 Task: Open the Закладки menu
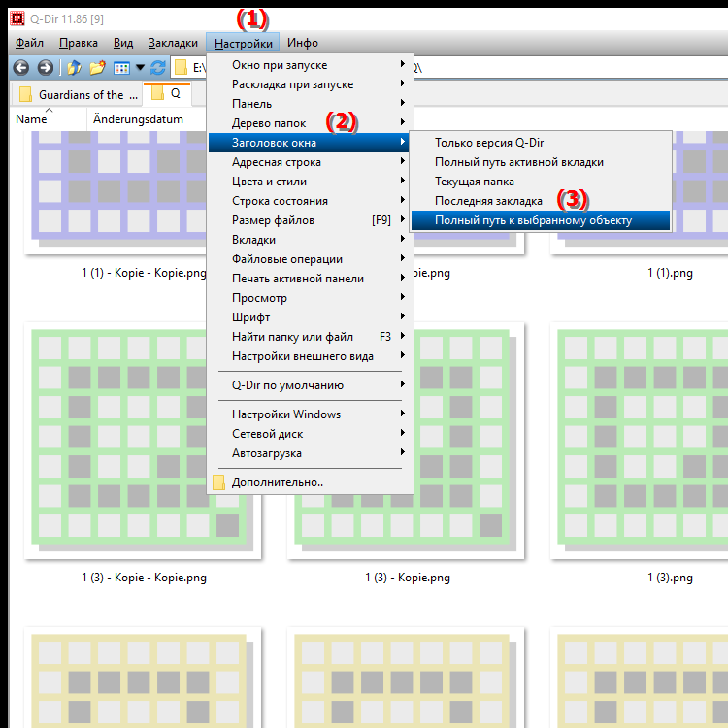coord(173,43)
